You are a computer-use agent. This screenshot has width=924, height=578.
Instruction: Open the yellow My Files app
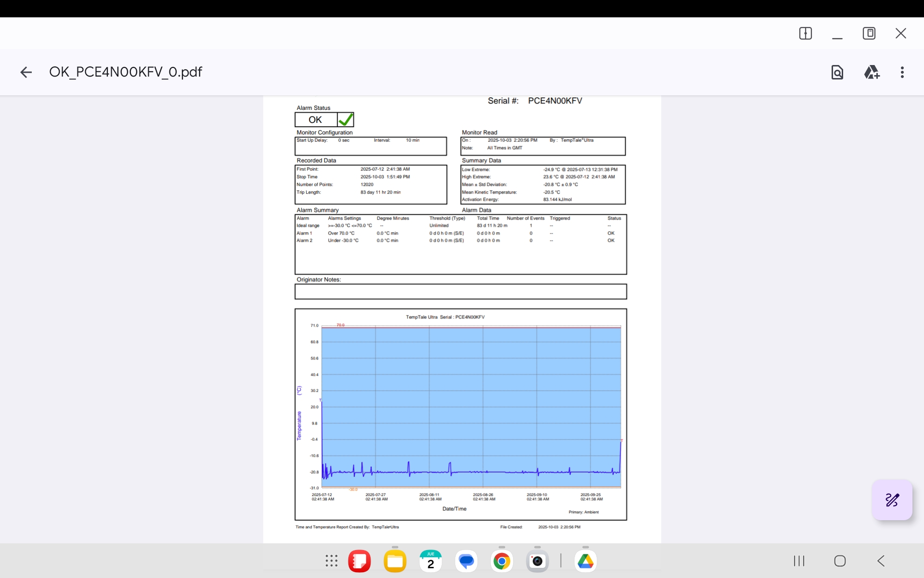pos(395,561)
